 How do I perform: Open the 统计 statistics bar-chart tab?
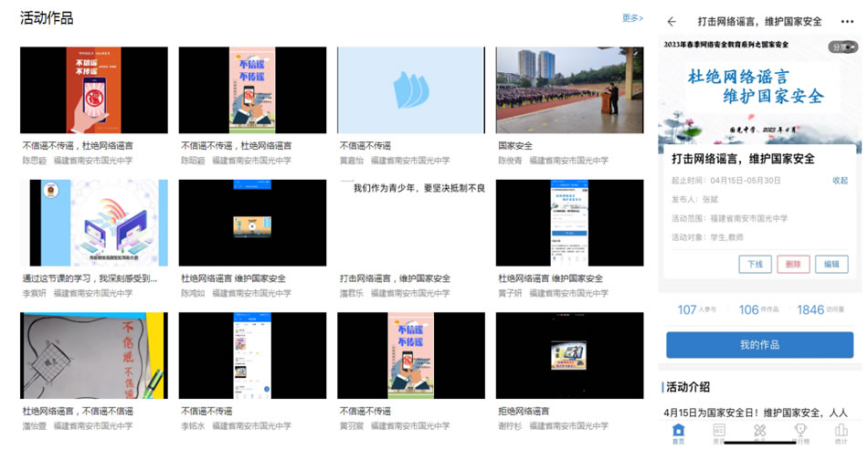841,434
